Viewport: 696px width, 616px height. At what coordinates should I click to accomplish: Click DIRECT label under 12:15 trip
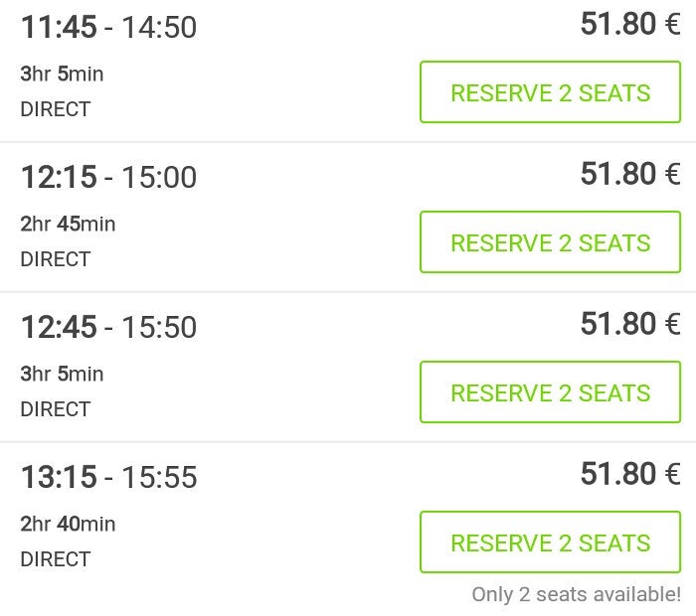(55, 259)
